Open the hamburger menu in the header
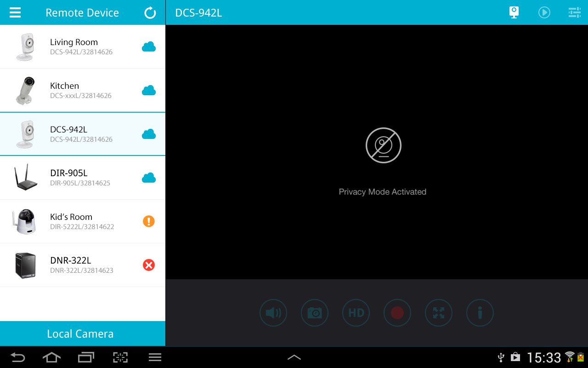This screenshot has width=588, height=368. tap(15, 12)
